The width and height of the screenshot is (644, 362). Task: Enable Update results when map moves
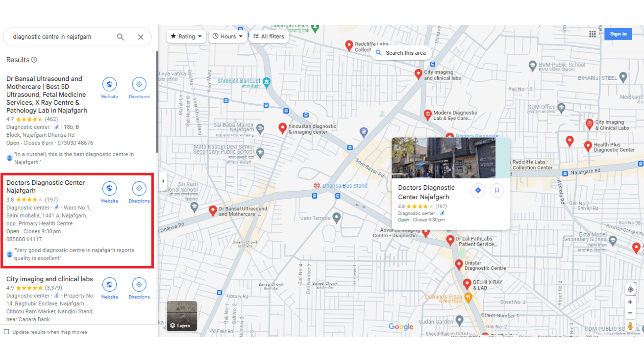pos(6,332)
